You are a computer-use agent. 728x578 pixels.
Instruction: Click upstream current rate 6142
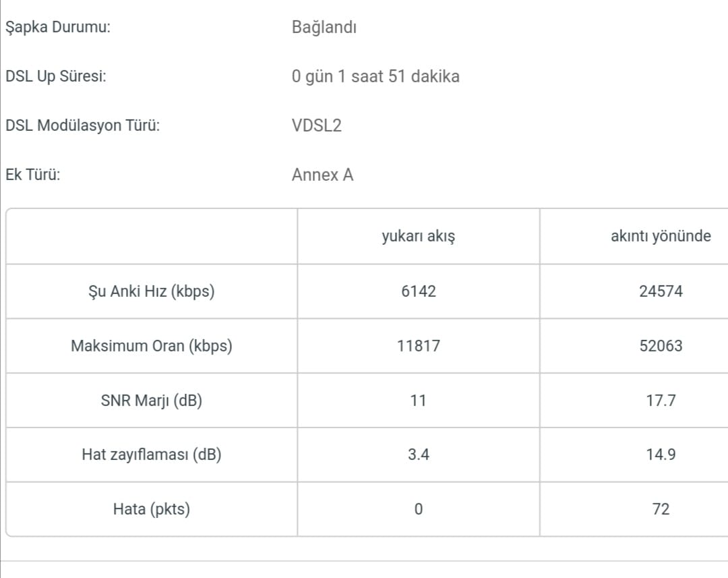pos(419,291)
